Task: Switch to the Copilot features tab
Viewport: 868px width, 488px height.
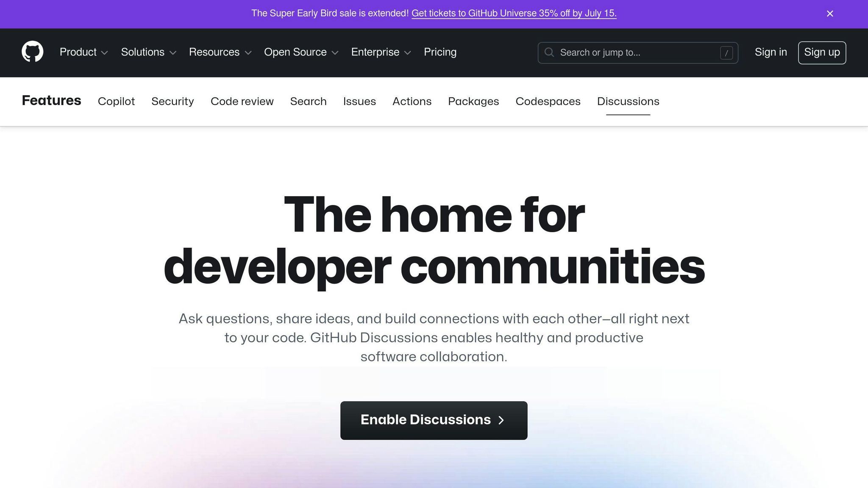Action: (x=116, y=101)
